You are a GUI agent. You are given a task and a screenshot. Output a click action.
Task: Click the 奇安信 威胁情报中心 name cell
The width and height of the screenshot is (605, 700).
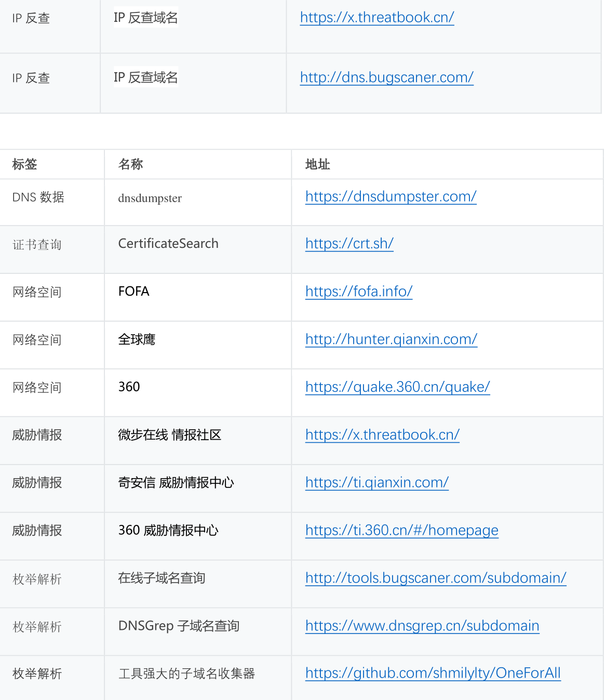tap(176, 483)
